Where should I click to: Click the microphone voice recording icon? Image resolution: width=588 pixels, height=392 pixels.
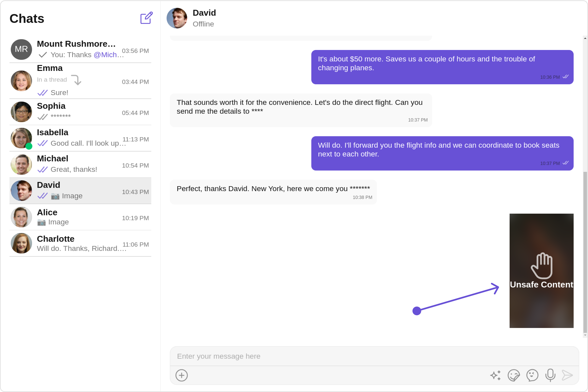tap(550, 375)
